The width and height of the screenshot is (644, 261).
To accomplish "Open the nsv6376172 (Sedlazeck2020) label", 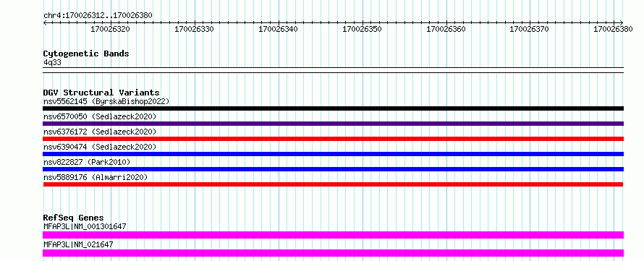I will 100,132.
